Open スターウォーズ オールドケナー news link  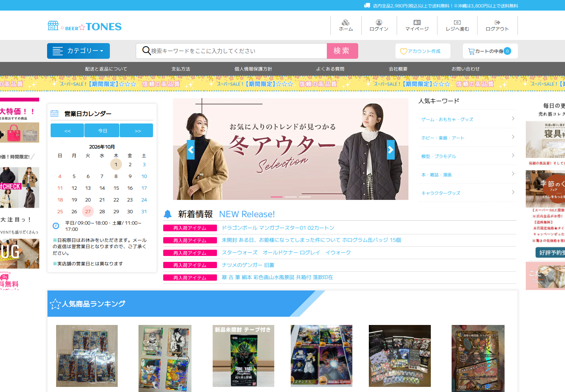coord(286,252)
